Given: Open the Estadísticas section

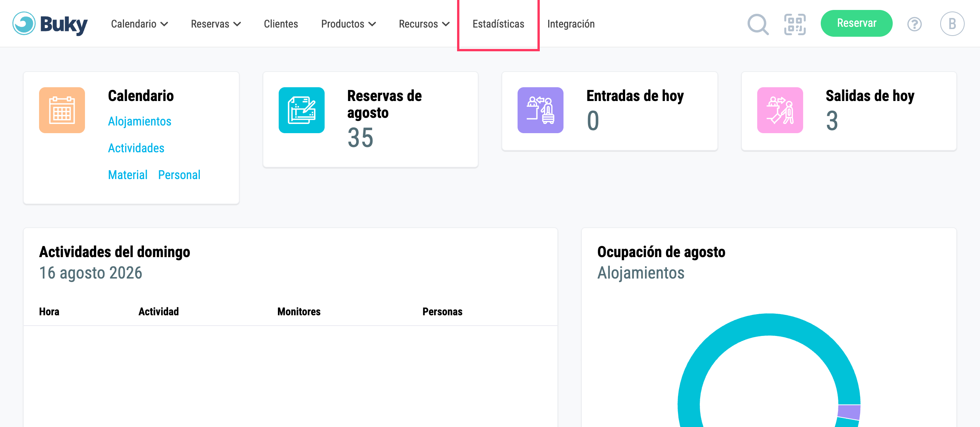Looking at the screenshot, I should [x=498, y=24].
